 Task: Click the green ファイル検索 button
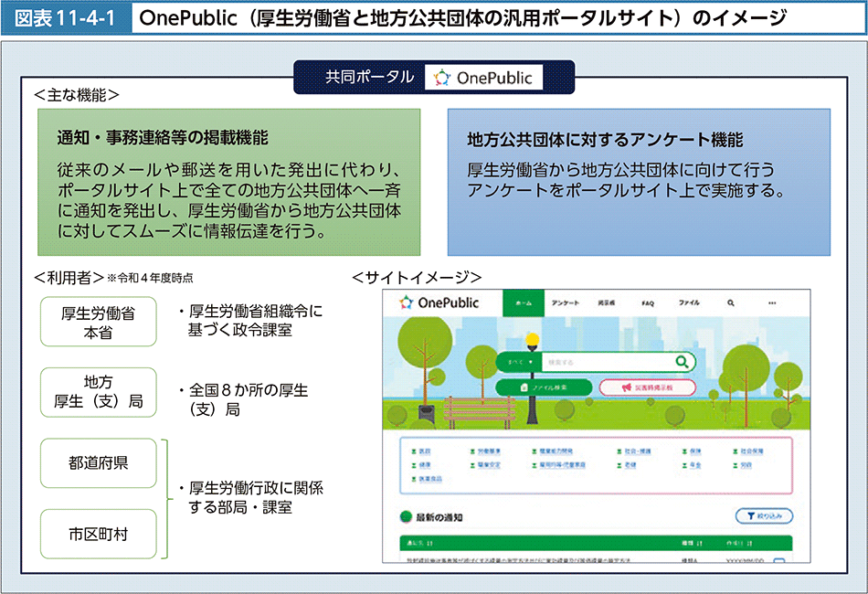[544, 387]
